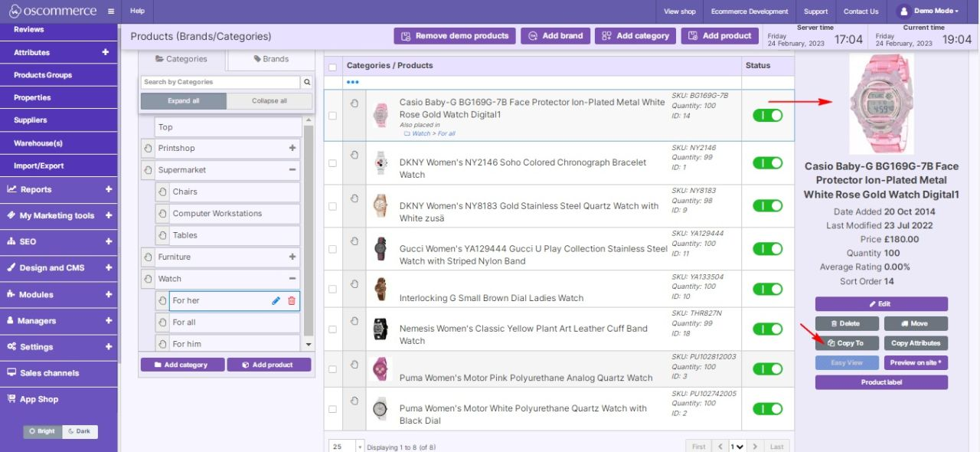Switch theme to Bright mode
Image resolution: width=980 pixels, height=452 pixels.
pyautogui.click(x=42, y=431)
